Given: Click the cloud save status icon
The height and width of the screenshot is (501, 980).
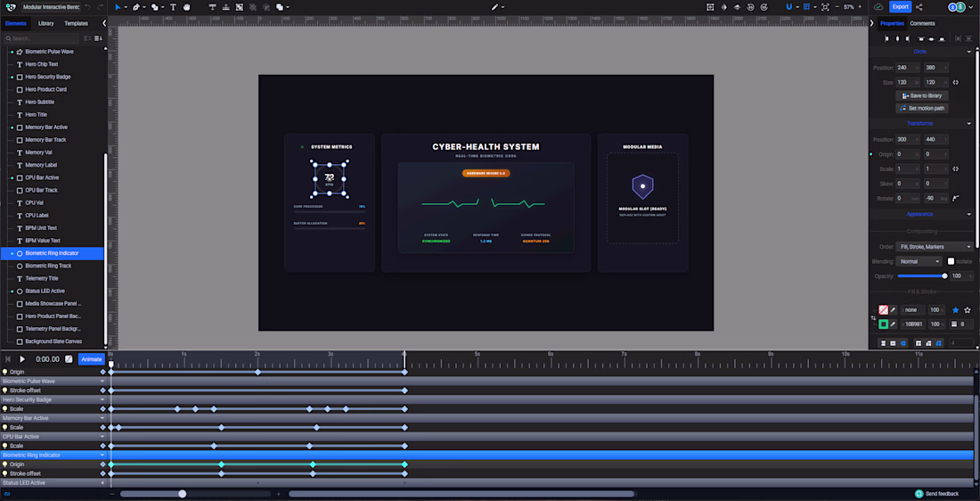Looking at the screenshot, I should pos(878,7).
